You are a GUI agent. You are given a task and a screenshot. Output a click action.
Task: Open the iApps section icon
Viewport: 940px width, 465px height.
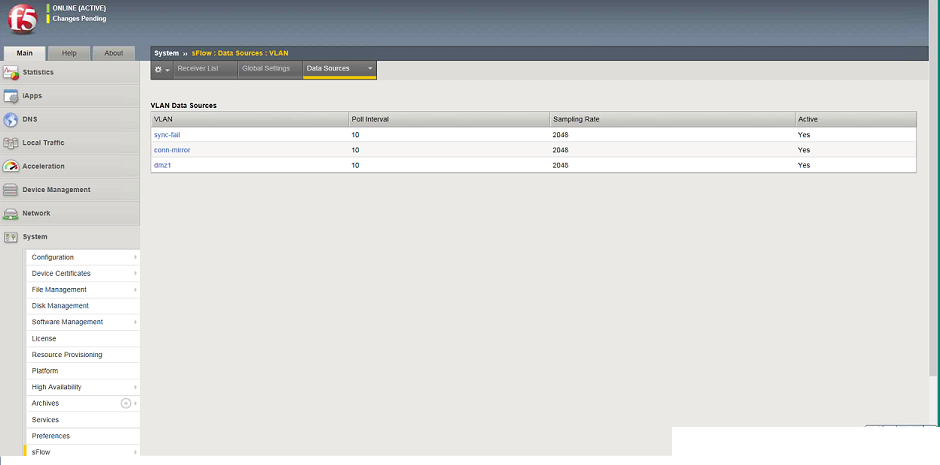coord(11,96)
